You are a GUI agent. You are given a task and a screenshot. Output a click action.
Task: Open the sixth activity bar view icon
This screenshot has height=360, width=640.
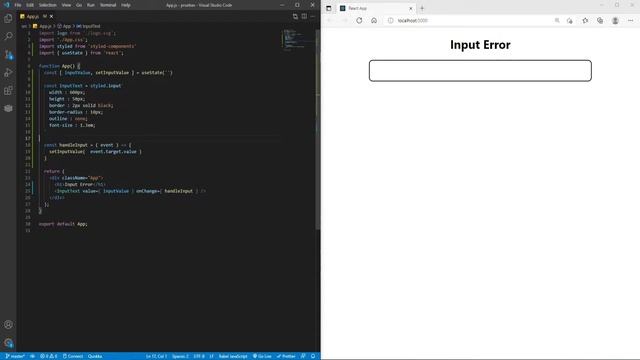click(x=8, y=108)
